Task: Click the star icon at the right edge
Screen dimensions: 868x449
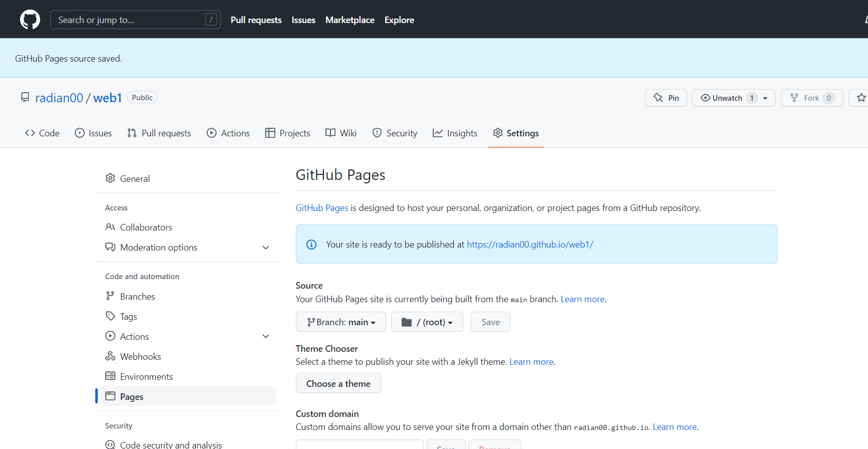Action: coord(861,98)
